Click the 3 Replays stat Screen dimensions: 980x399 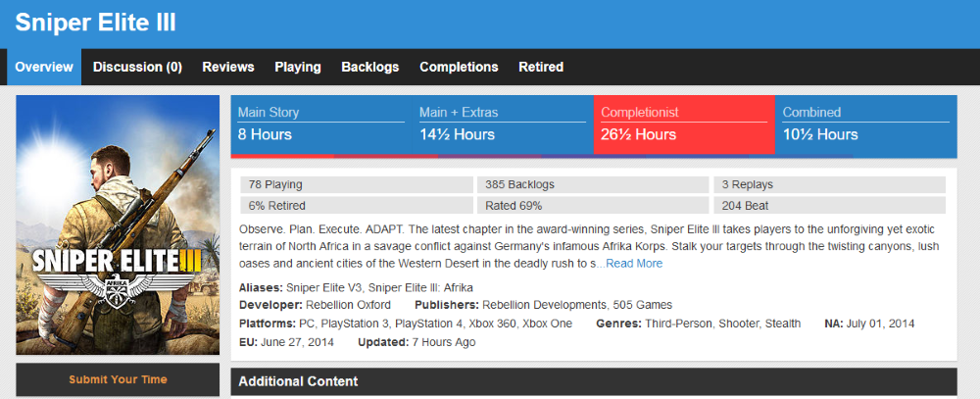tap(829, 184)
